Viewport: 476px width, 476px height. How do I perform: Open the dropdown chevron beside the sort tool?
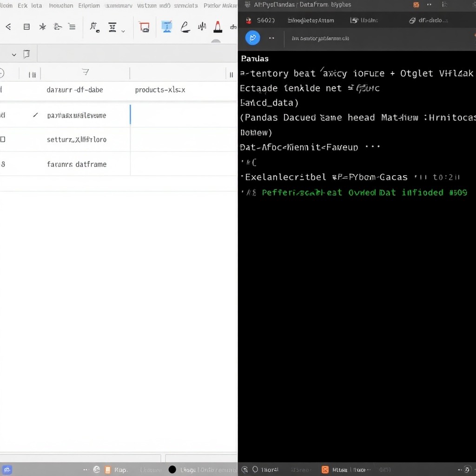(122, 30)
